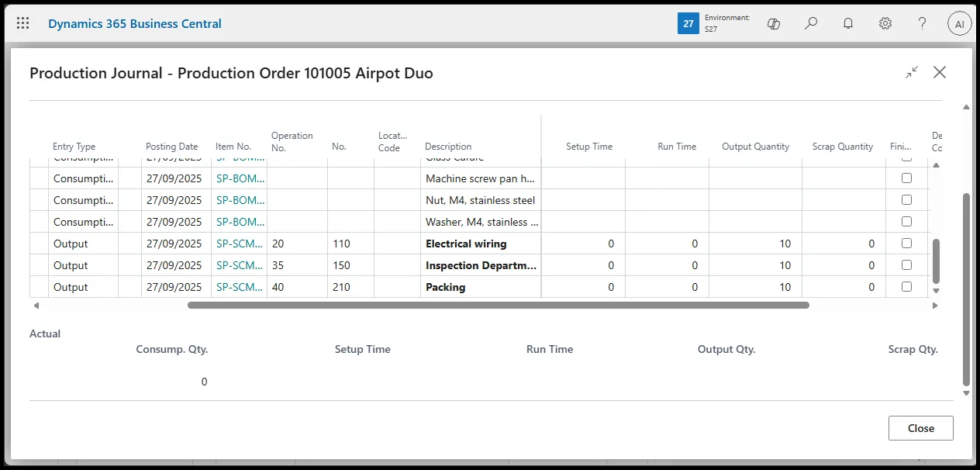The width and height of the screenshot is (980, 470).
Task: Select No. 150 cell in Inspection row
Action: 350,265
